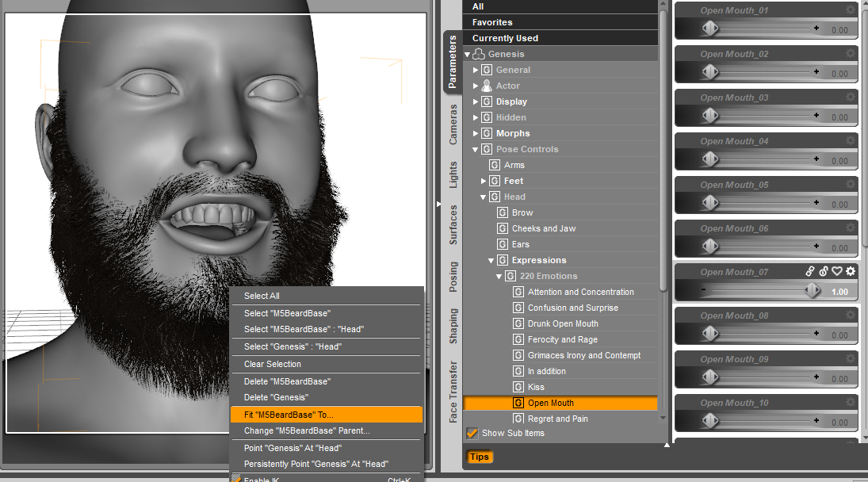The height and width of the screenshot is (482, 868).
Task: Switch to the Surfaces tab
Action: pos(453,224)
